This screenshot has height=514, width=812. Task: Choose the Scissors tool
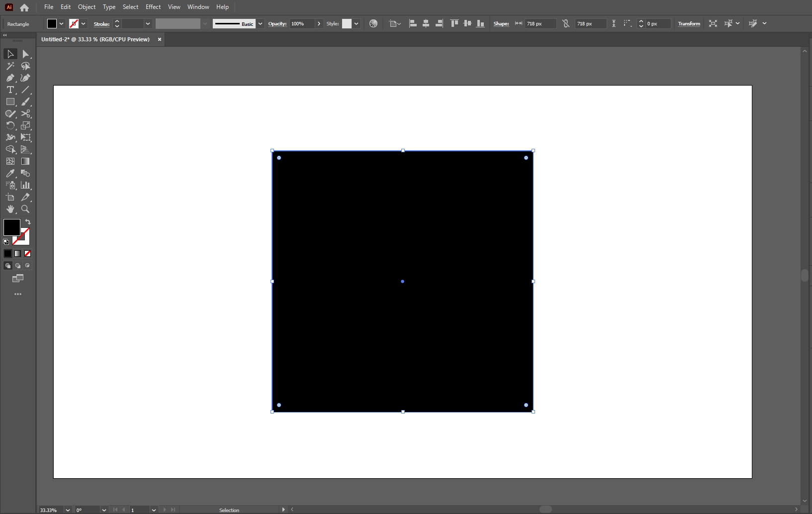[25, 113]
